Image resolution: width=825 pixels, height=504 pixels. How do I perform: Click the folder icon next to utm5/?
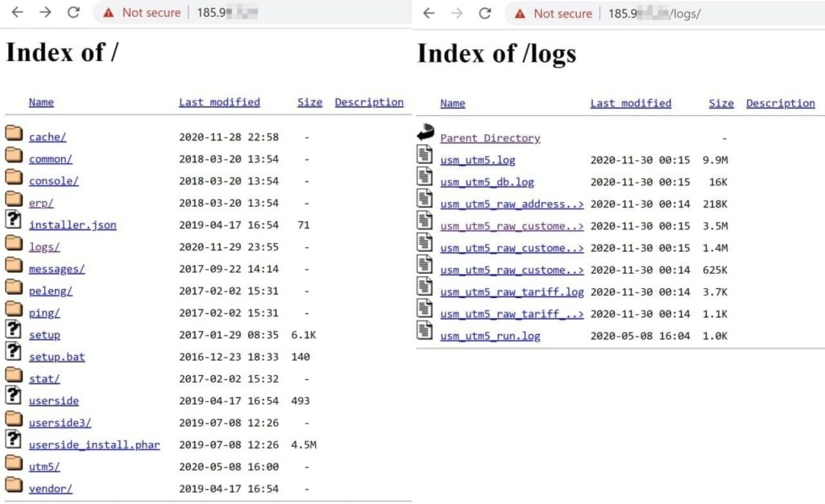14,463
